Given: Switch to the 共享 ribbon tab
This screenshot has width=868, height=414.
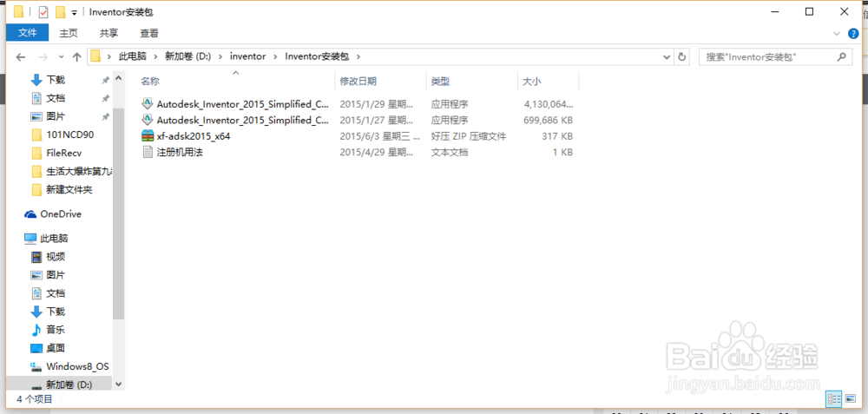Looking at the screenshot, I should 108,33.
